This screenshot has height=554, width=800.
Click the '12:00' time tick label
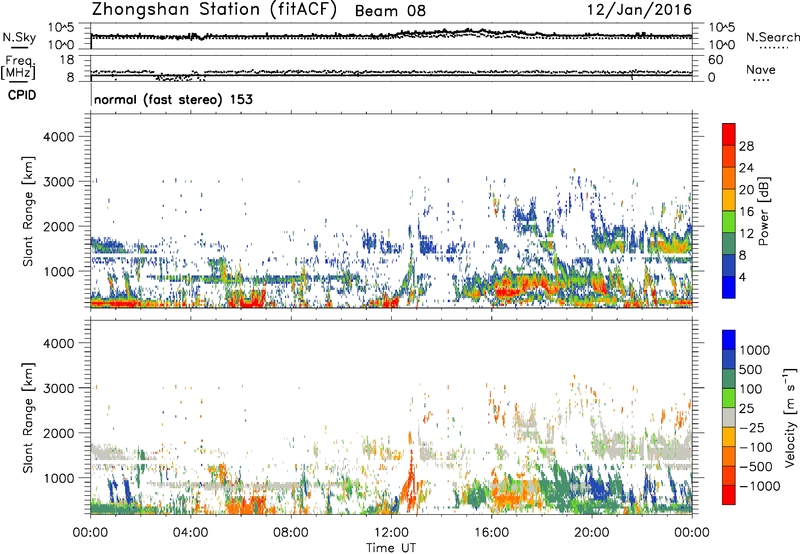391,533
